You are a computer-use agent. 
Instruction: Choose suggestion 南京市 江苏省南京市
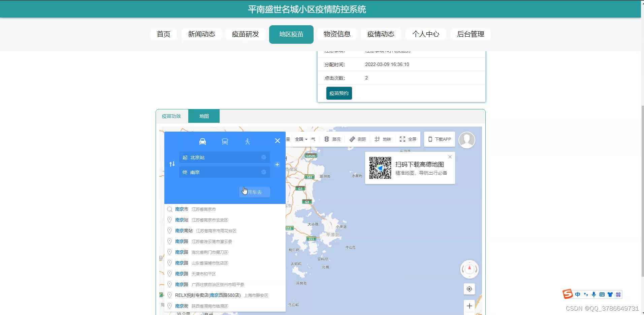(225, 209)
